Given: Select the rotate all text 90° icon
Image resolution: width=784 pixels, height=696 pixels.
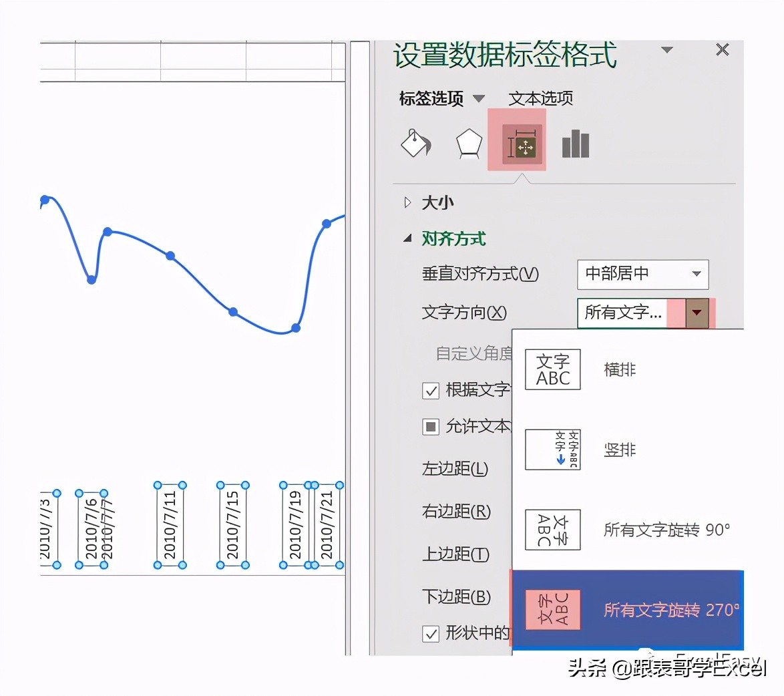Looking at the screenshot, I should click(x=552, y=530).
